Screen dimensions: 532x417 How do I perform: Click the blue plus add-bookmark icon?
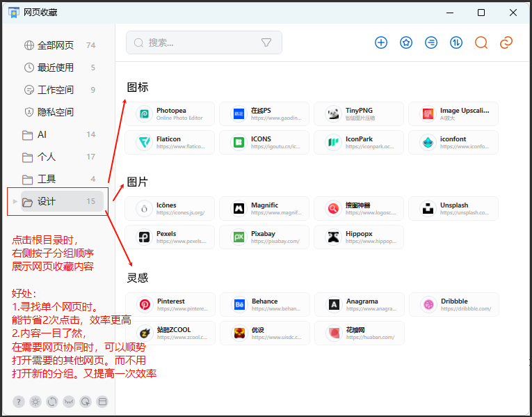click(x=381, y=42)
